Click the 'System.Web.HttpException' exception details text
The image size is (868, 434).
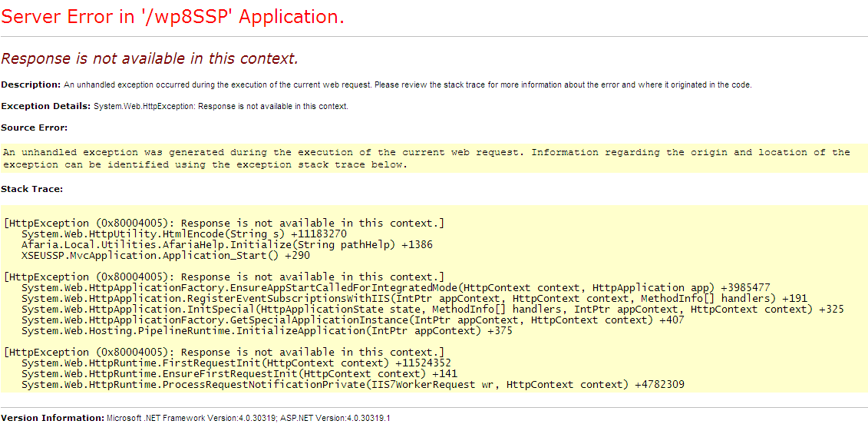point(133,107)
